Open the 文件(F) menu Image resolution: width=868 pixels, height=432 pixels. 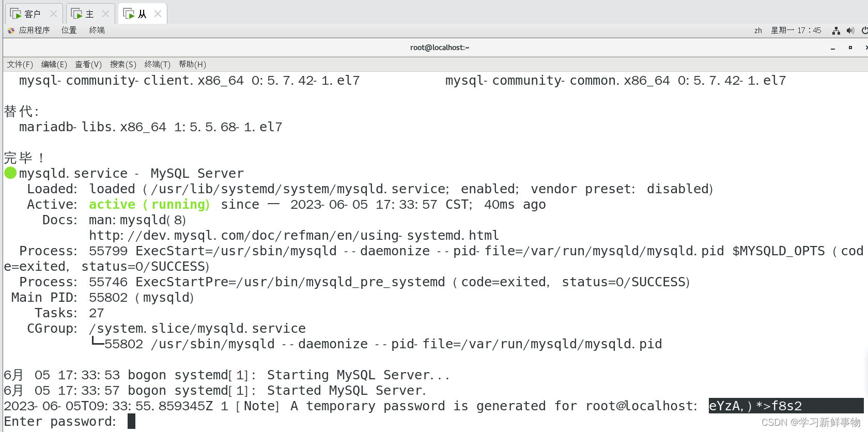point(20,64)
